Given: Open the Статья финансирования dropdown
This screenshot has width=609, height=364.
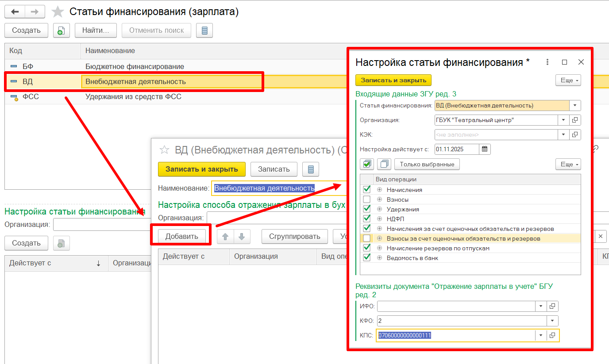Looking at the screenshot, I should (x=575, y=105).
